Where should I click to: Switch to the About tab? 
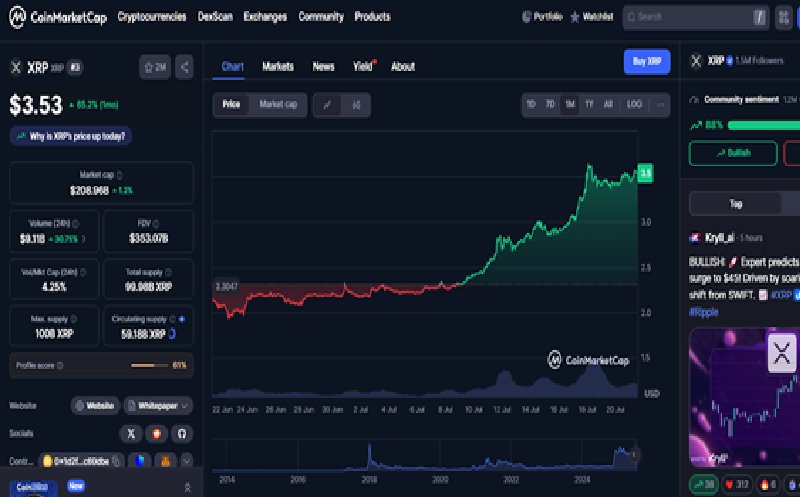pos(403,66)
